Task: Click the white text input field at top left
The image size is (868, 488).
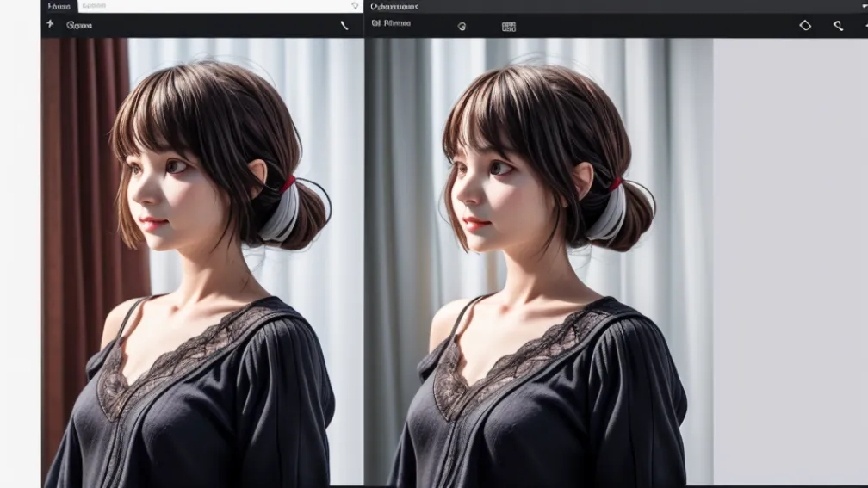Action: [x=220, y=6]
